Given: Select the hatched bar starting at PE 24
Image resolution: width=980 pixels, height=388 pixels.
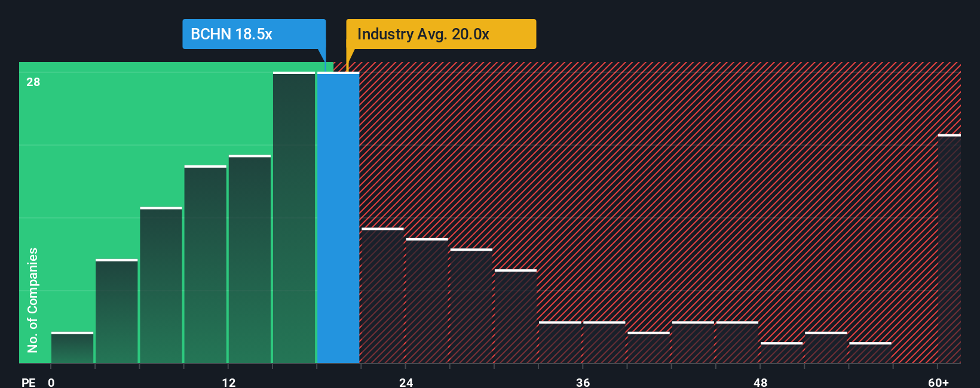Looking at the screenshot, I should coord(427,301).
